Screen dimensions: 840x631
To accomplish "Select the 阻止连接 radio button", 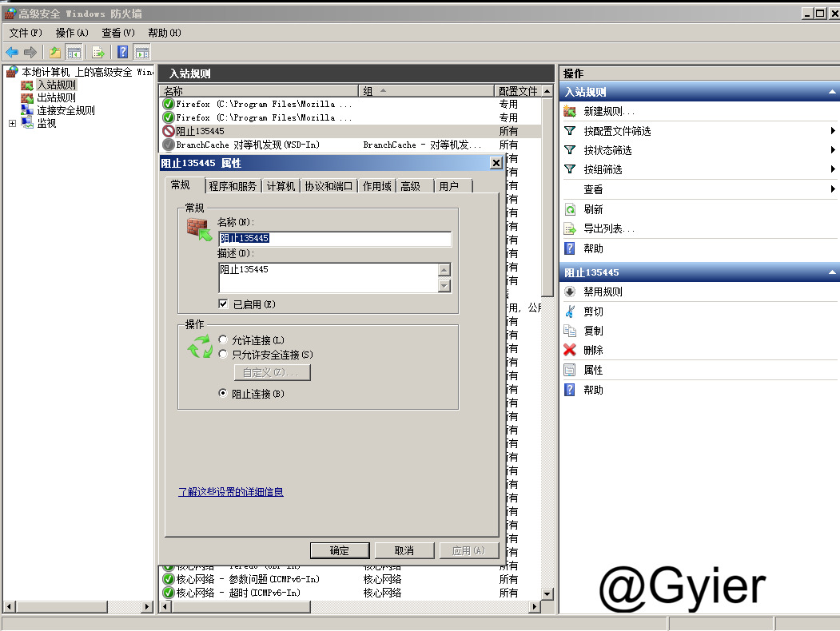I will tap(224, 393).
